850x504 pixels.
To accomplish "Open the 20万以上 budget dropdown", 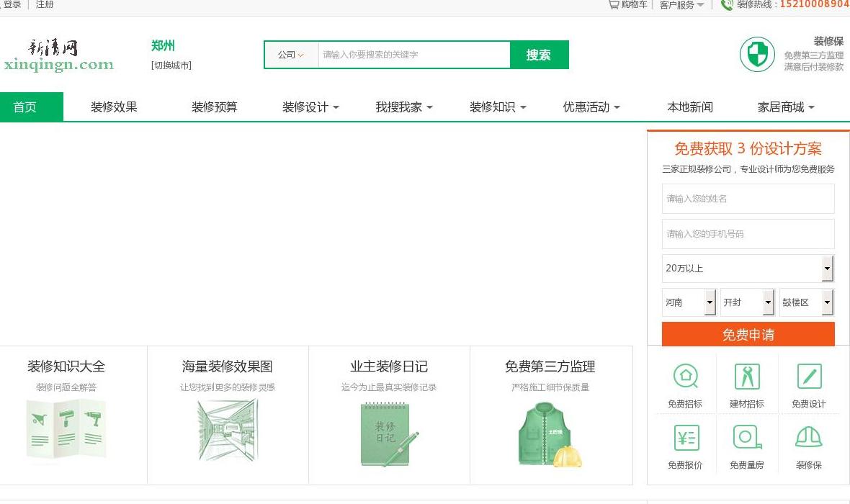I will click(x=748, y=269).
